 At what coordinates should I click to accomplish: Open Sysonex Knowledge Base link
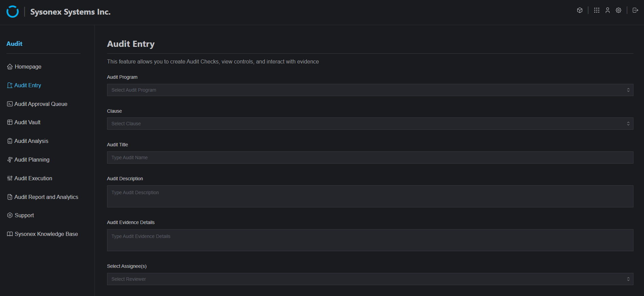(x=46, y=234)
